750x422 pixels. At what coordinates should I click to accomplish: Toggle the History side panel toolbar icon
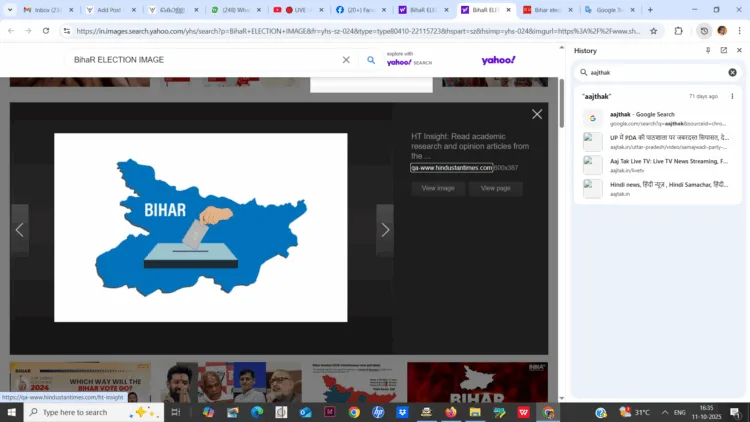click(x=703, y=31)
